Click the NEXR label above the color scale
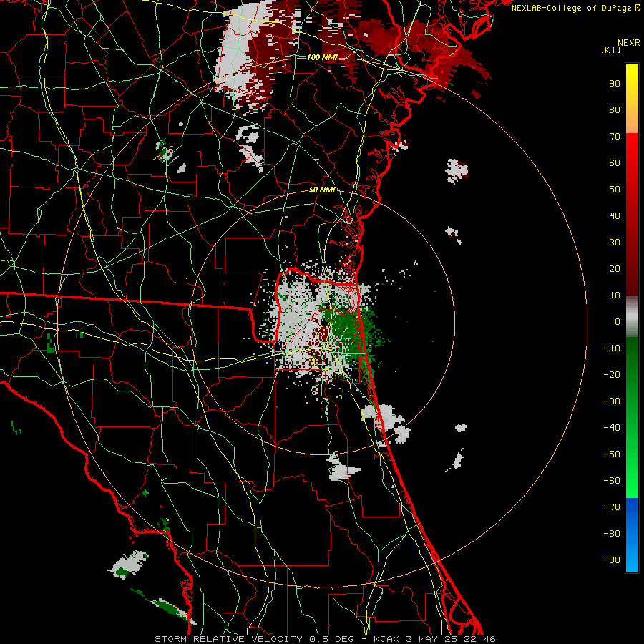 (x=629, y=43)
